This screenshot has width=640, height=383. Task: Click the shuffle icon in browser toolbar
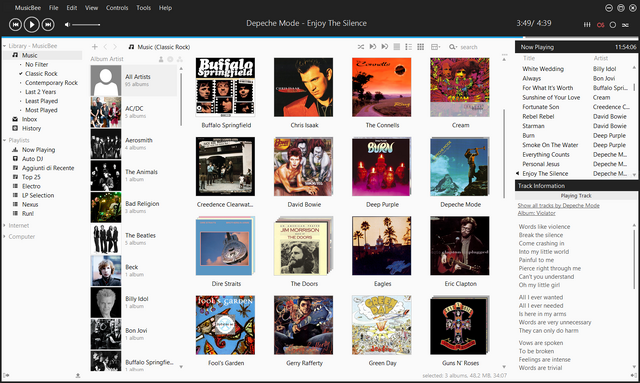361,47
